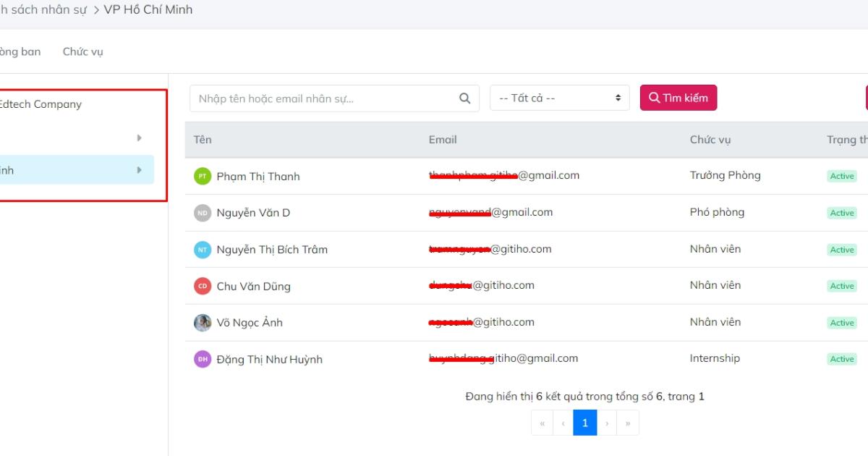Focus the employee name or email search field
868x456 pixels.
[x=325, y=98]
